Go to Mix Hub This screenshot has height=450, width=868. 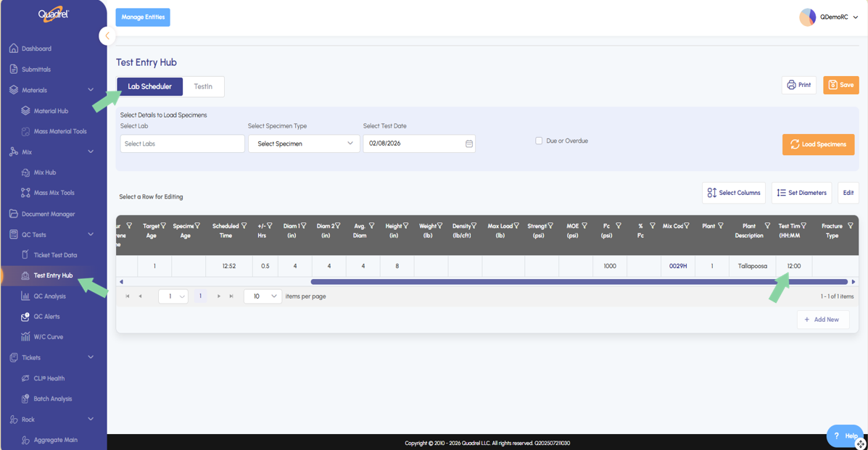point(44,172)
